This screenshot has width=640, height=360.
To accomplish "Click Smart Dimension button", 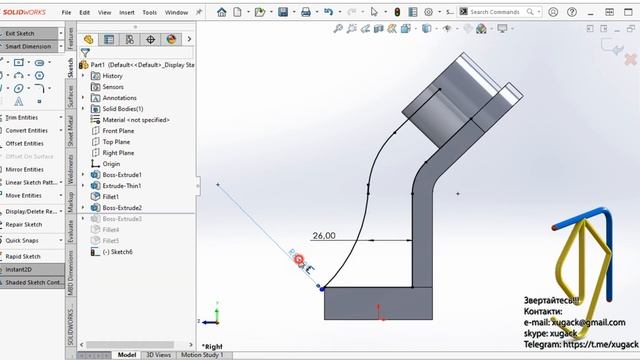I will (29, 47).
